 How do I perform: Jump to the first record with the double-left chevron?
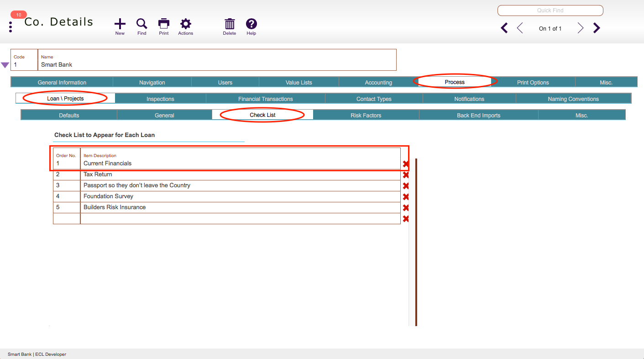point(504,28)
